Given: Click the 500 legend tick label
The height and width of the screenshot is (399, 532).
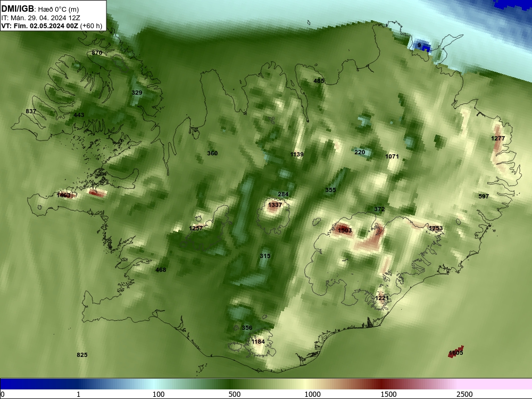Looking at the screenshot, I should (235, 394).
